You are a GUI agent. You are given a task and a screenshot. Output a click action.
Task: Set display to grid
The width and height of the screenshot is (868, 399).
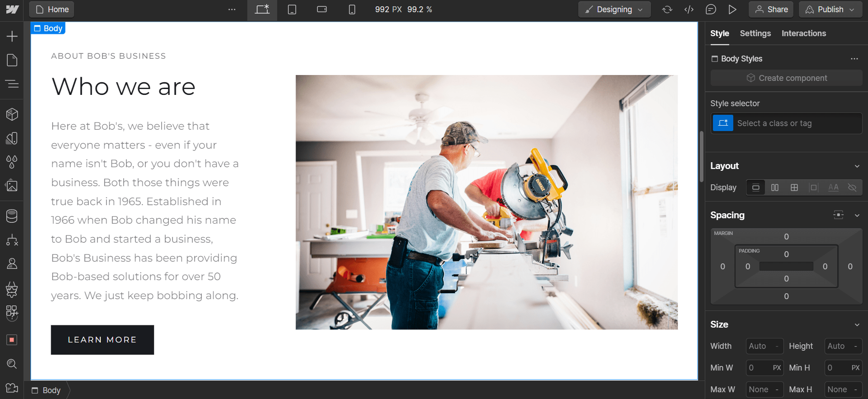click(x=794, y=188)
